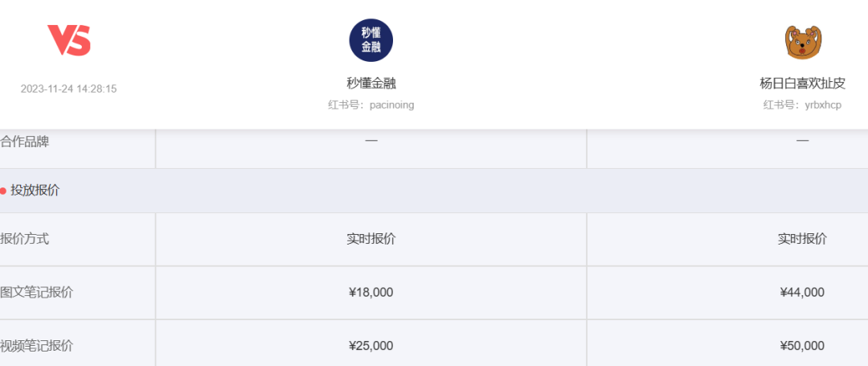Click the ¥25,000 视频笔记 price
The width and height of the screenshot is (868, 366).
(371, 346)
